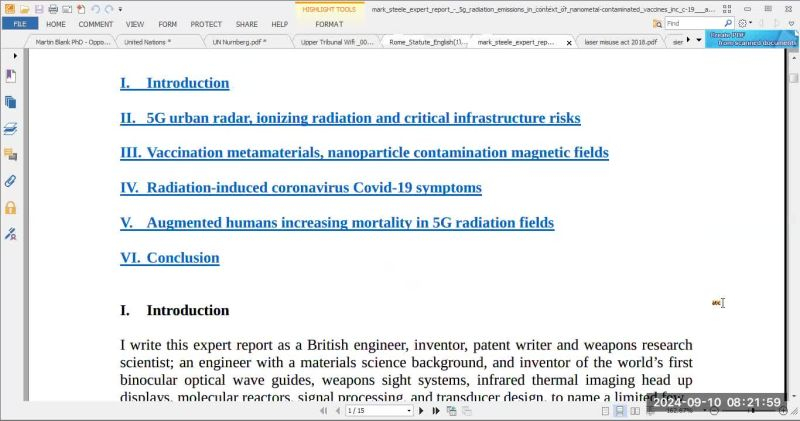The width and height of the screenshot is (800, 421).
Task: Open the Security lock panel in sidebar
Action: tap(11, 208)
